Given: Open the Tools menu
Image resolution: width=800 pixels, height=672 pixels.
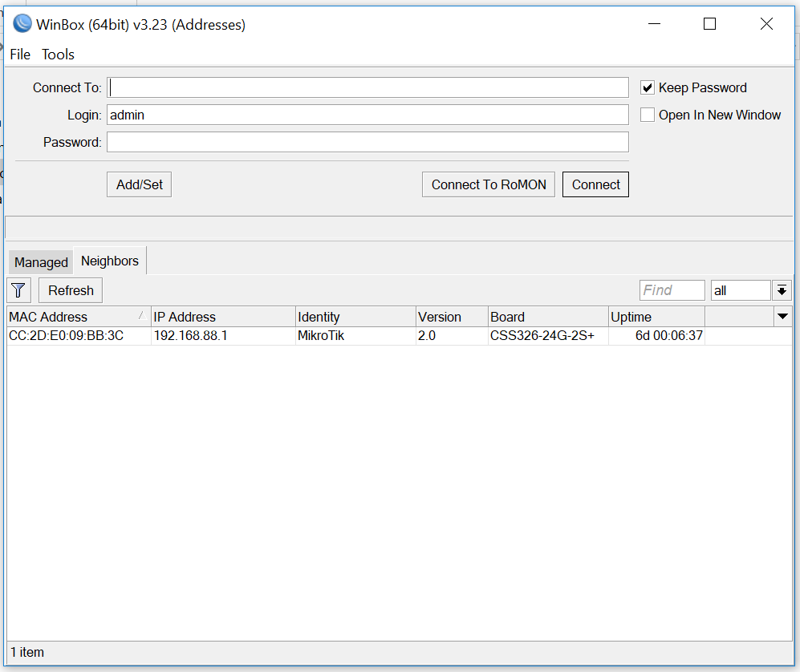Looking at the screenshot, I should click(x=58, y=54).
